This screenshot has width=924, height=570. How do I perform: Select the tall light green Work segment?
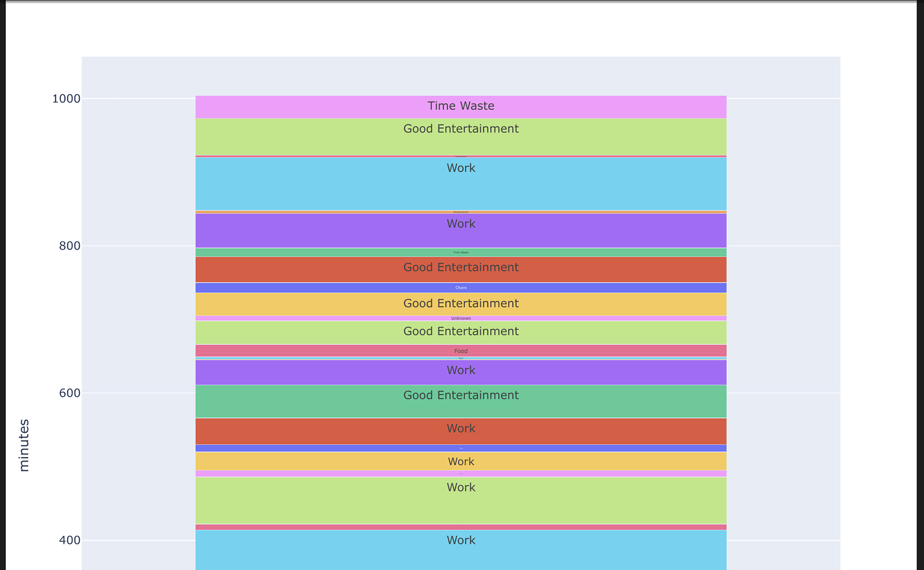click(461, 498)
